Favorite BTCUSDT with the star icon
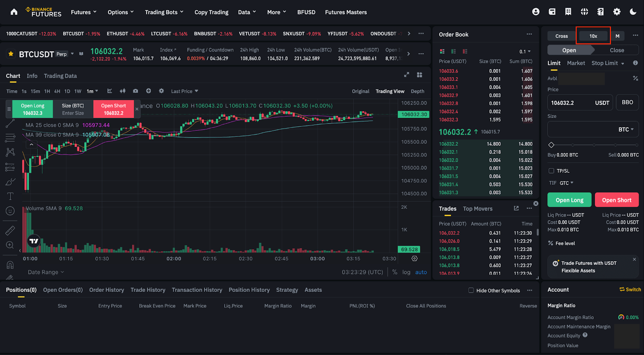 (11, 54)
